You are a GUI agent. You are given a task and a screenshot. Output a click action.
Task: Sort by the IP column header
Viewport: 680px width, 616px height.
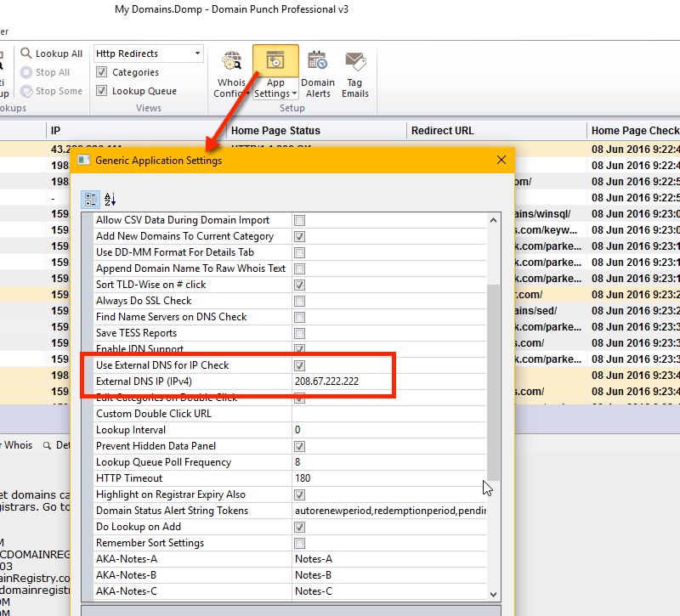pos(136,131)
